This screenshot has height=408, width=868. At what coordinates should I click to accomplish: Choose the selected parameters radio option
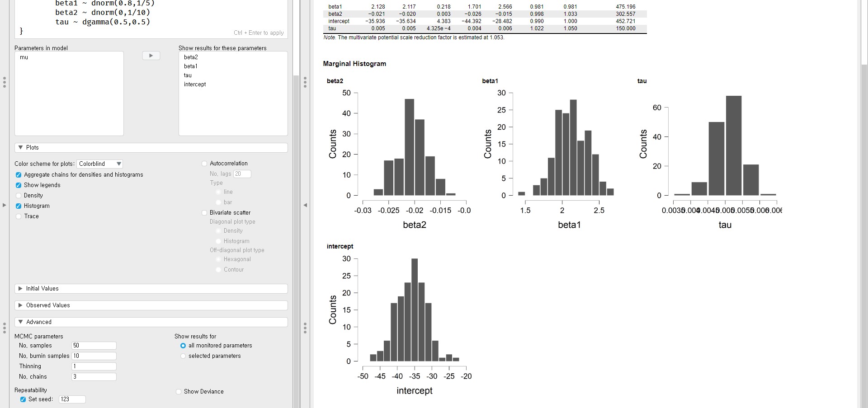pos(183,356)
